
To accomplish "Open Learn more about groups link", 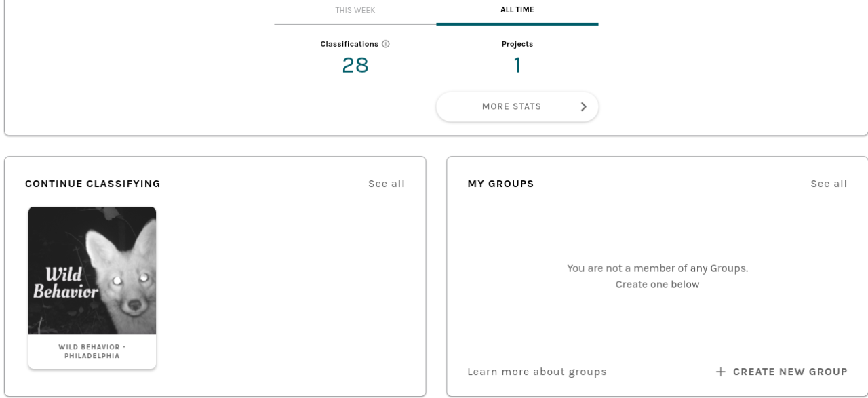I will 537,372.
